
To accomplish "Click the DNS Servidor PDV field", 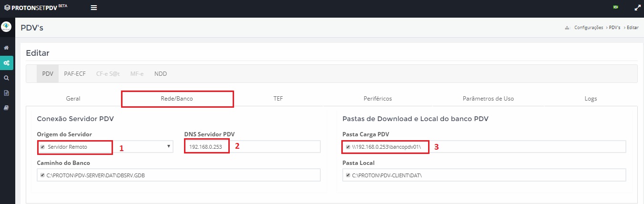I will point(252,146).
